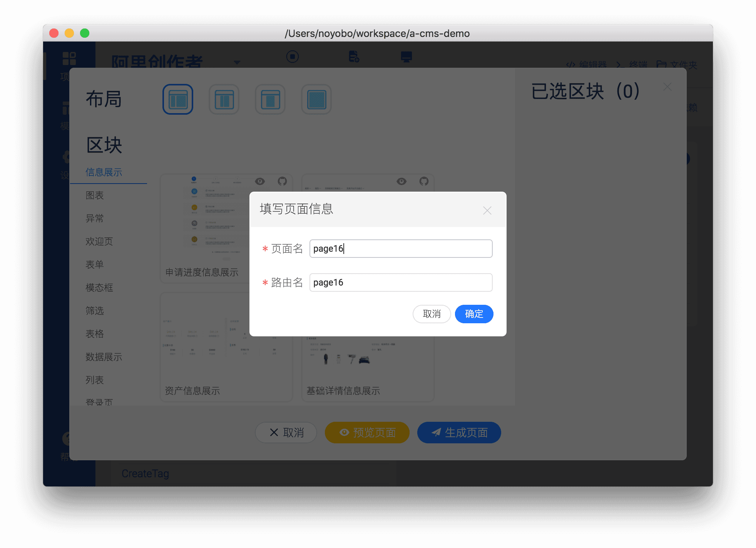Click the 生成页面 button

pos(459,433)
